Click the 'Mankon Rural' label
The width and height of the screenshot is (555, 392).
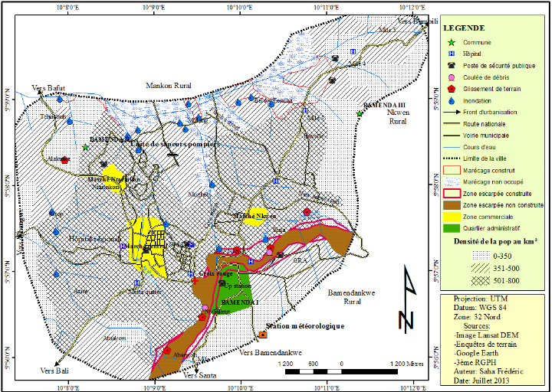click(x=169, y=86)
